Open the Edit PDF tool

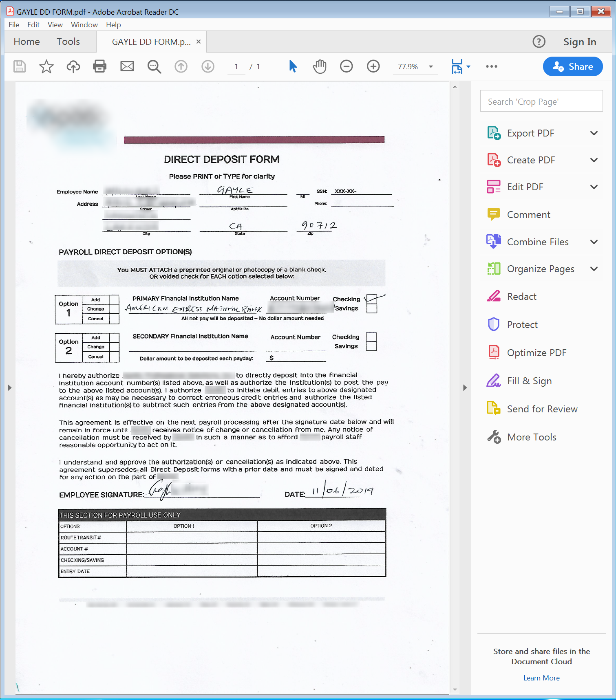click(x=525, y=187)
